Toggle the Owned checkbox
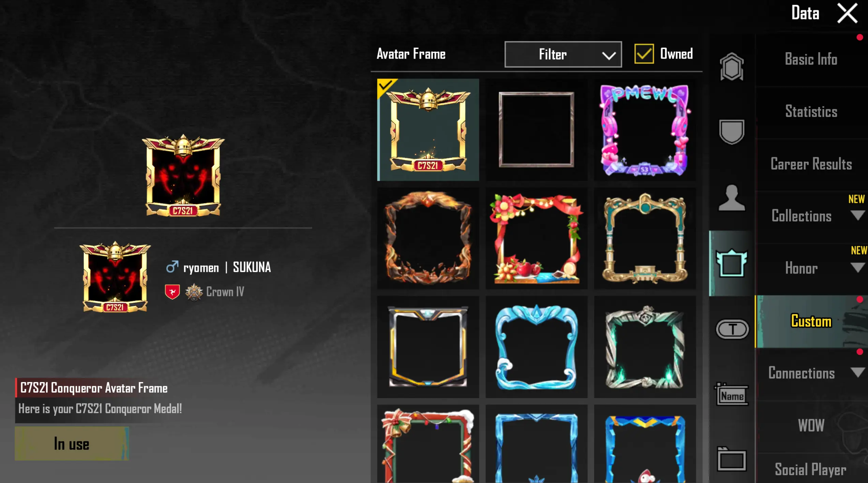Image resolution: width=868 pixels, height=483 pixels. [x=644, y=54]
